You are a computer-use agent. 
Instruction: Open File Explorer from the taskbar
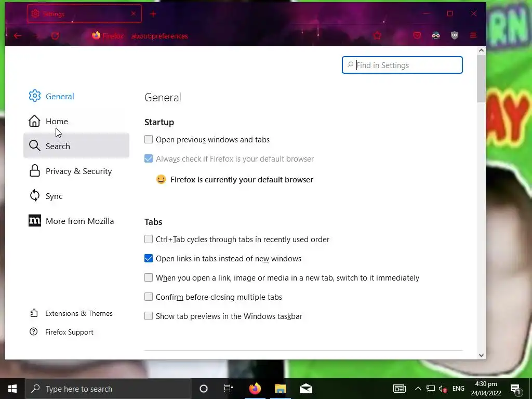coord(280,389)
